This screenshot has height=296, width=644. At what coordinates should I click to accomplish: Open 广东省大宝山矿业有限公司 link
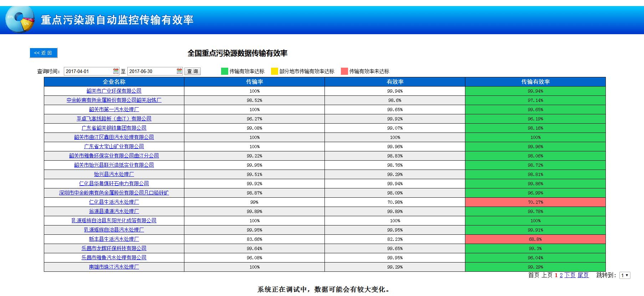114,146
